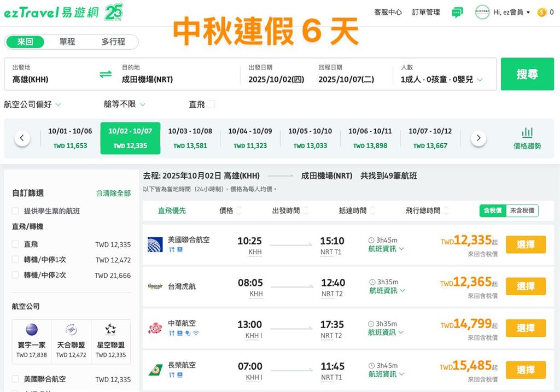Expand 航班資訊 for 台灣虎航 flight
This screenshot has height=392, width=560.
pos(387,291)
